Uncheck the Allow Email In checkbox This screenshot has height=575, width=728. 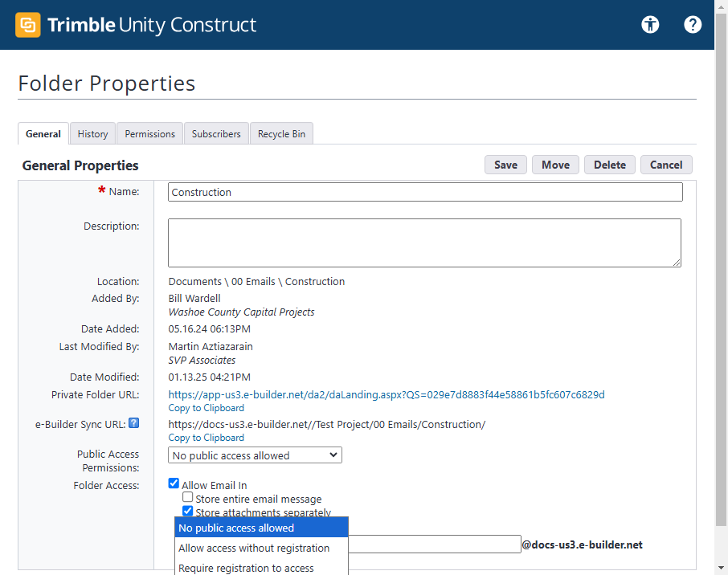click(174, 483)
